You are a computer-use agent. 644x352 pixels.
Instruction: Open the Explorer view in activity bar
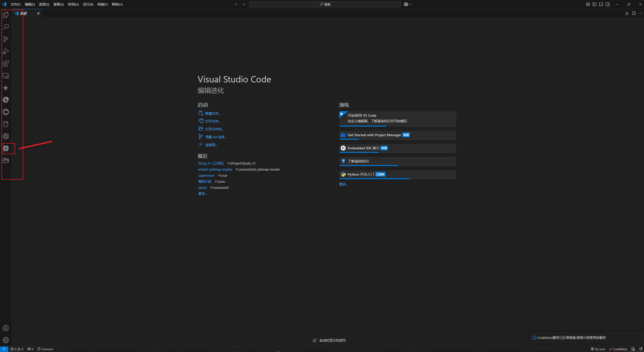6,15
